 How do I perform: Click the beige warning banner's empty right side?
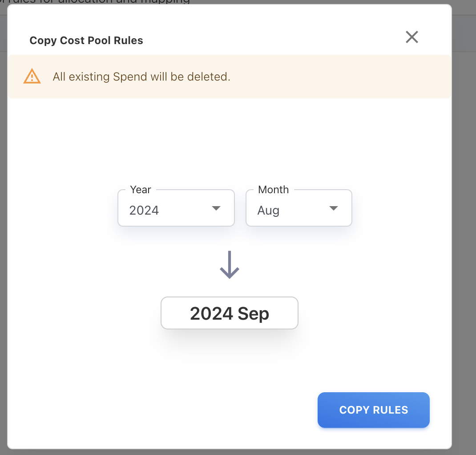[356, 77]
